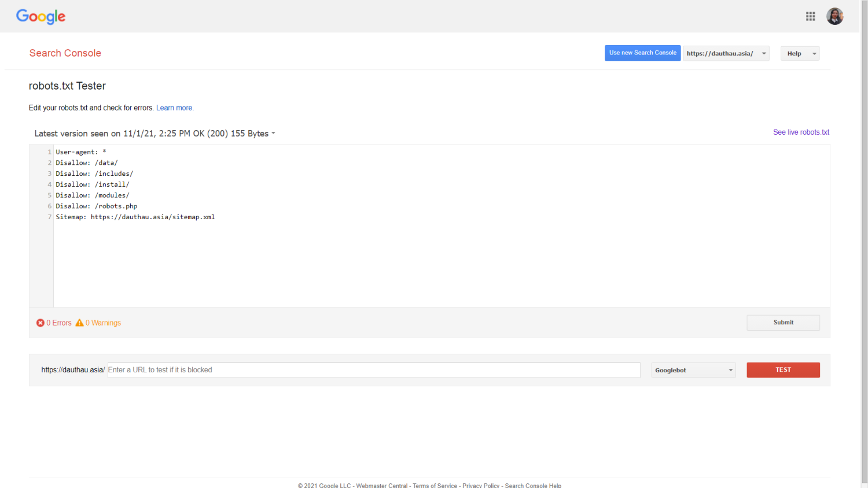
Task: Click the red TEST button
Action: tap(783, 370)
